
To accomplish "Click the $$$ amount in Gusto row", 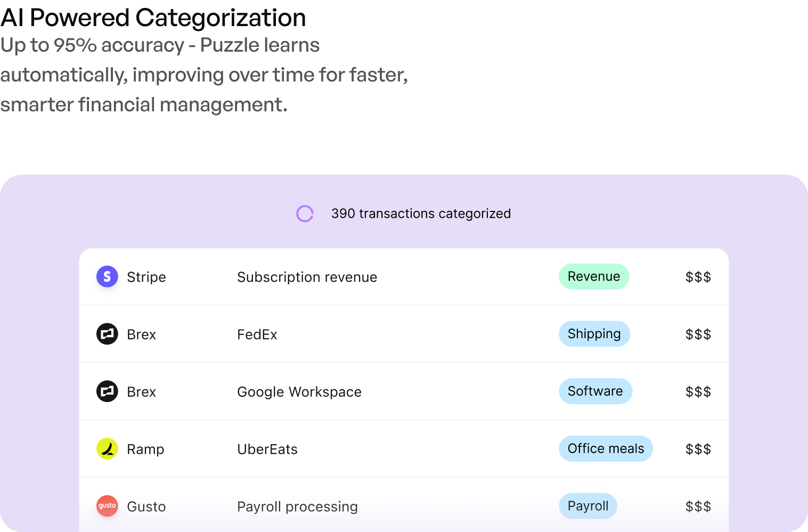I will click(698, 506).
